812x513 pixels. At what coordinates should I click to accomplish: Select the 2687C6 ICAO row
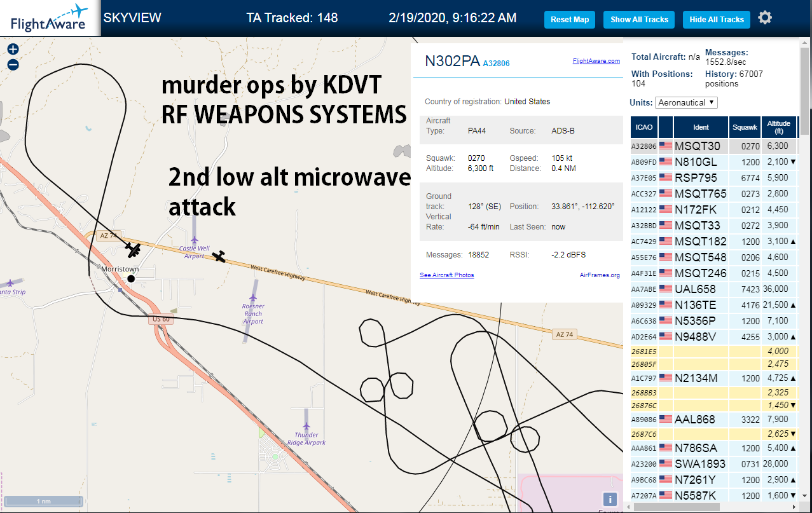[713, 434]
